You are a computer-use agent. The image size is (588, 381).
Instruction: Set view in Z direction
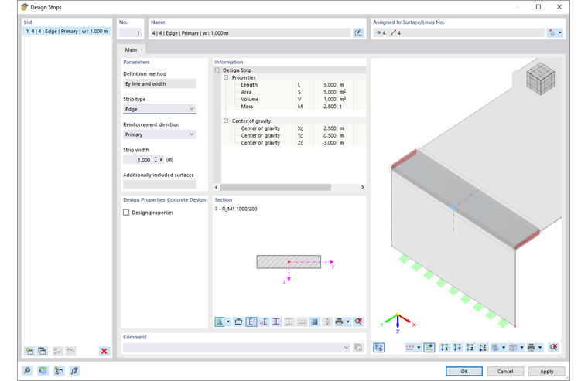(x=470, y=347)
